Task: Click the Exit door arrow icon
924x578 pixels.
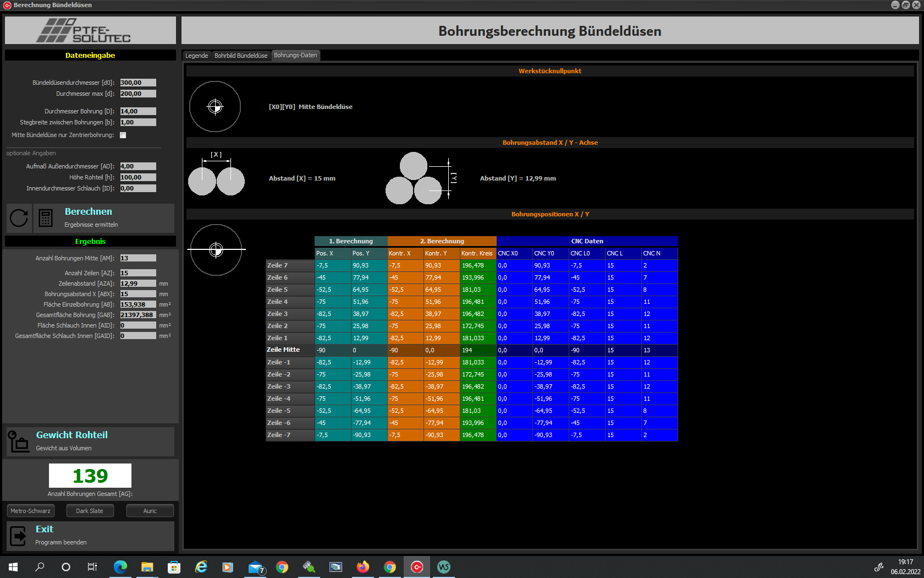Action: click(19, 536)
